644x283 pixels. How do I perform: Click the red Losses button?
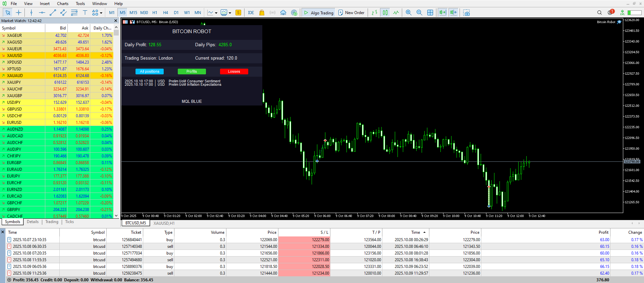[234, 71]
